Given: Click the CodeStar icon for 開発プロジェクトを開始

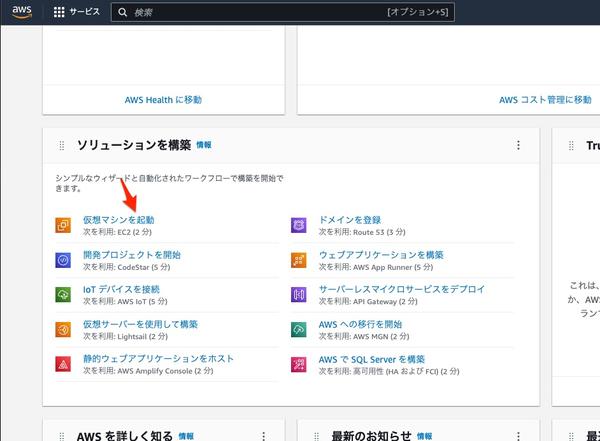Looking at the screenshot, I should tap(63, 260).
